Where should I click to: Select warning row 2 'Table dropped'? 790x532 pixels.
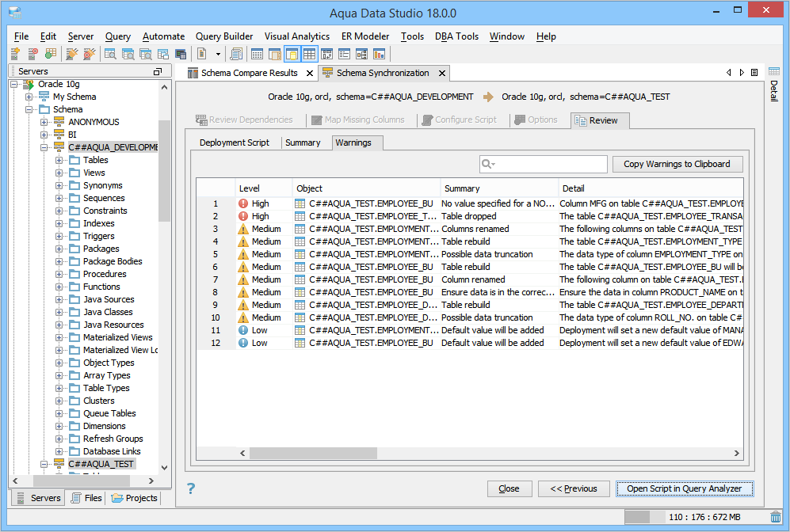click(470, 216)
